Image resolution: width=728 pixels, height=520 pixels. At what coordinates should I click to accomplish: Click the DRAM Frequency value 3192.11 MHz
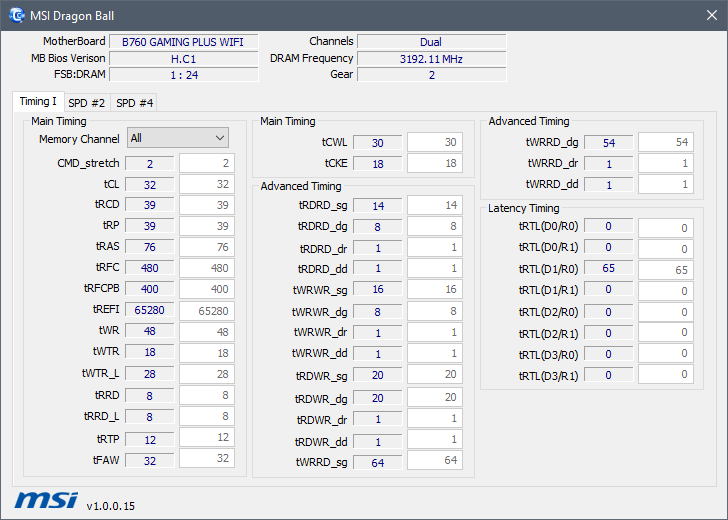click(x=431, y=58)
